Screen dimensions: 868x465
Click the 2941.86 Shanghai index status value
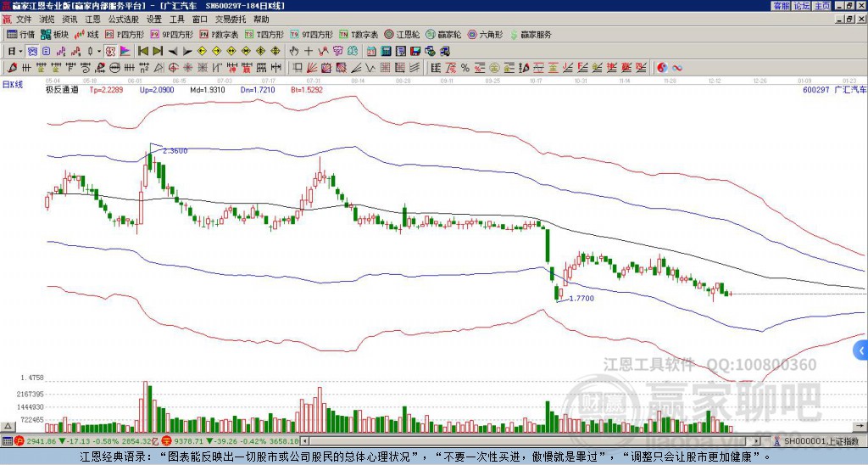click(x=41, y=441)
